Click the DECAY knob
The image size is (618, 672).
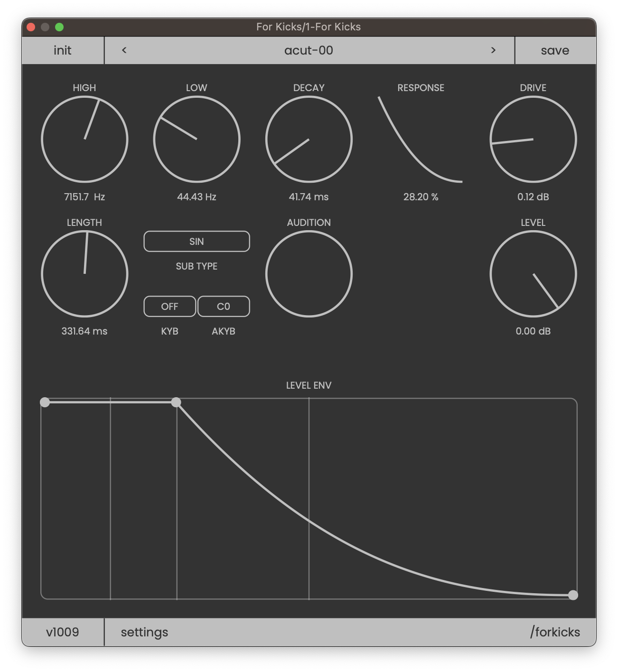pyautogui.click(x=309, y=140)
